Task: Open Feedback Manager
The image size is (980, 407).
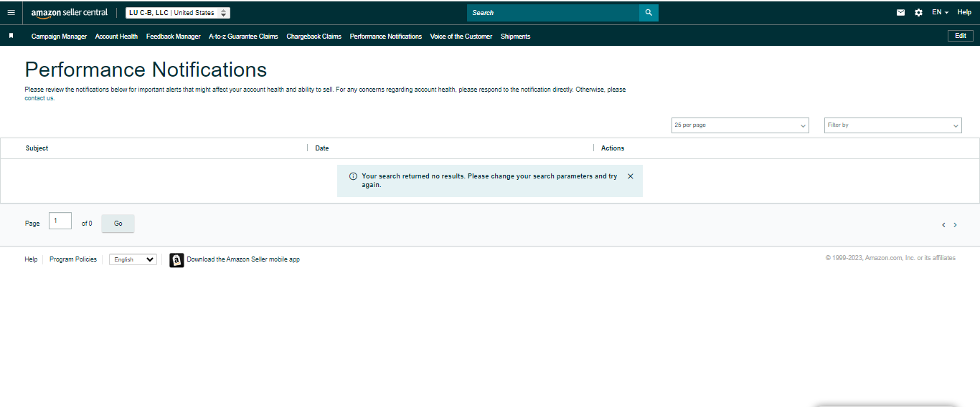Action: pyautogui.click(x=174, y=37)
